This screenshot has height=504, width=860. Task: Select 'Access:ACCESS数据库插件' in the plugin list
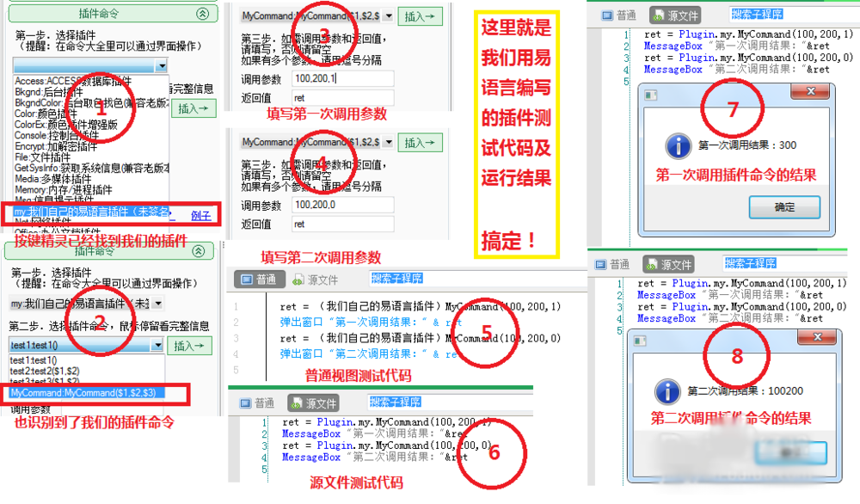(x=73, y=81)
